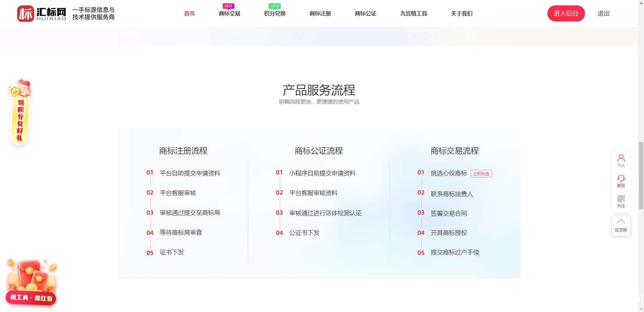Click step text 平台客服审核资料
Viewport: 644px width, 312px height.
(313, 193)
